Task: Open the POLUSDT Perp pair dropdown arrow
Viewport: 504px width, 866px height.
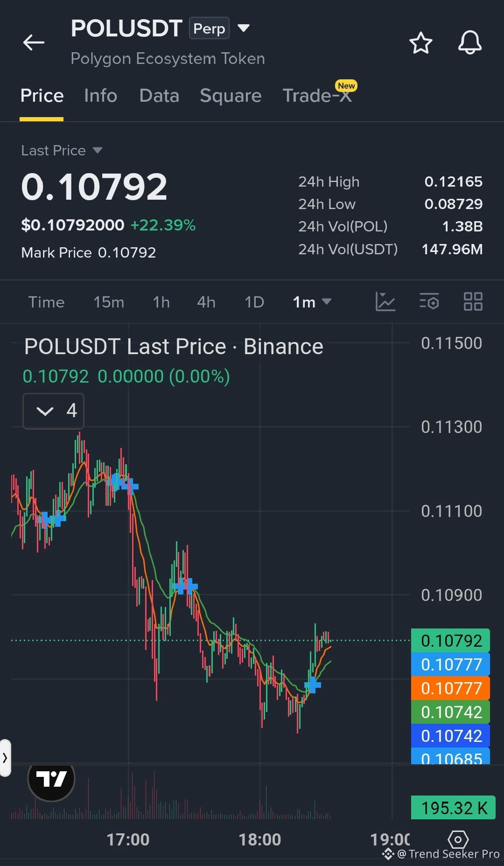Action: coord(244,28)
